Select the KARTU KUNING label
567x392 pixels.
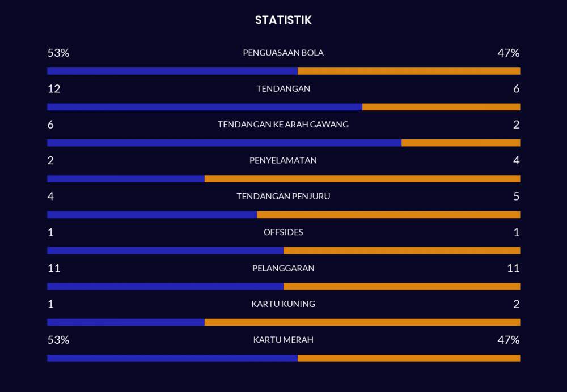click(283, 304)
